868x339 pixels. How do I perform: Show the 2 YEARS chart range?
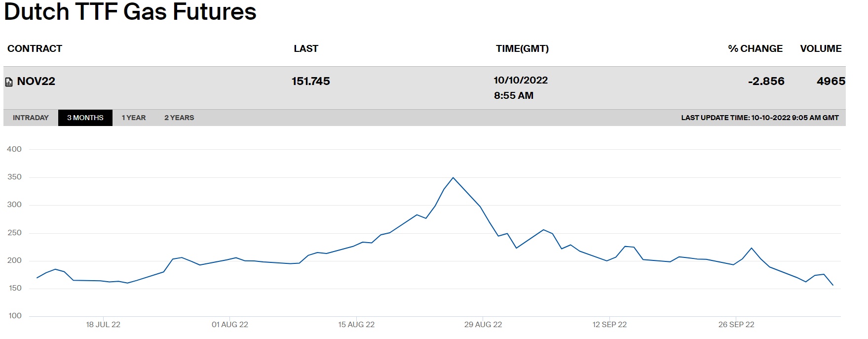coord(179,118)
